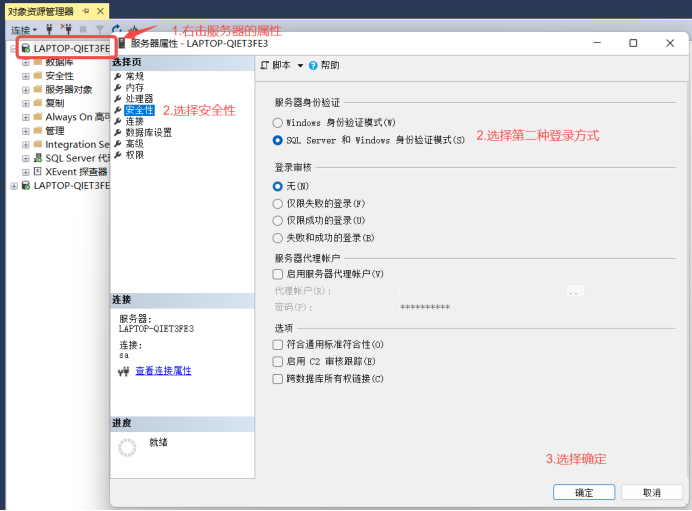The height and width of the screenshot is (511, 692).
Task: Click the 取消 button
Action: (x=652, y=492)
